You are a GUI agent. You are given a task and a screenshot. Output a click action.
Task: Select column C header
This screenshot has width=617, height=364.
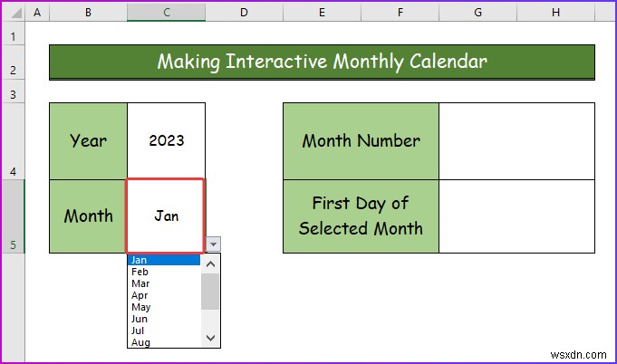tap(166, 13)
